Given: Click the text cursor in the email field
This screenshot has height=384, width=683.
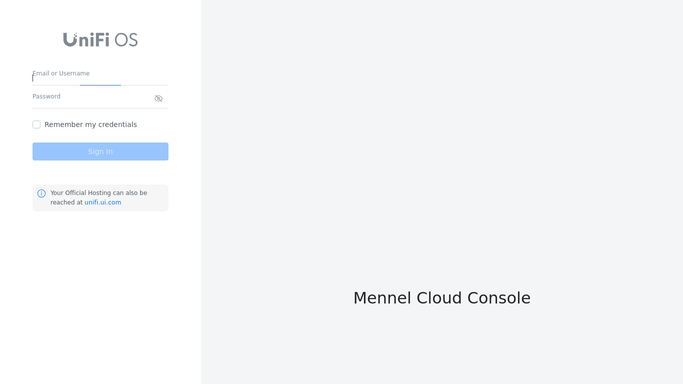Looking at the screenshot, I should (33, 78).
